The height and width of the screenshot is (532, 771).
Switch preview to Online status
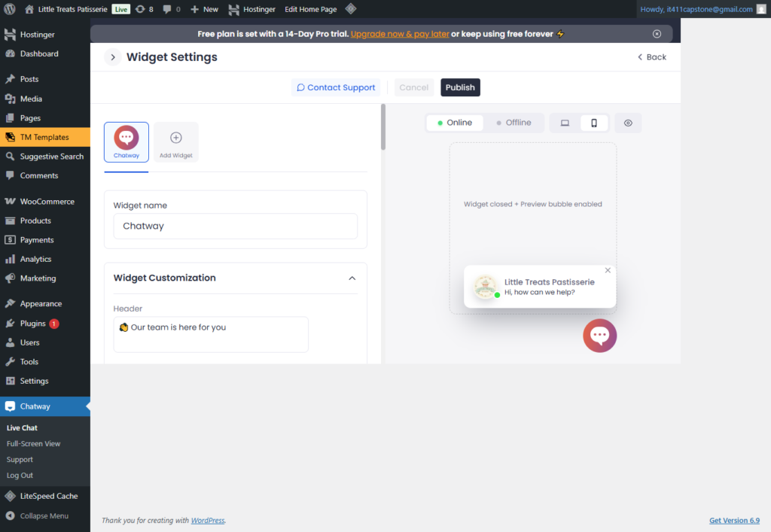455,123
